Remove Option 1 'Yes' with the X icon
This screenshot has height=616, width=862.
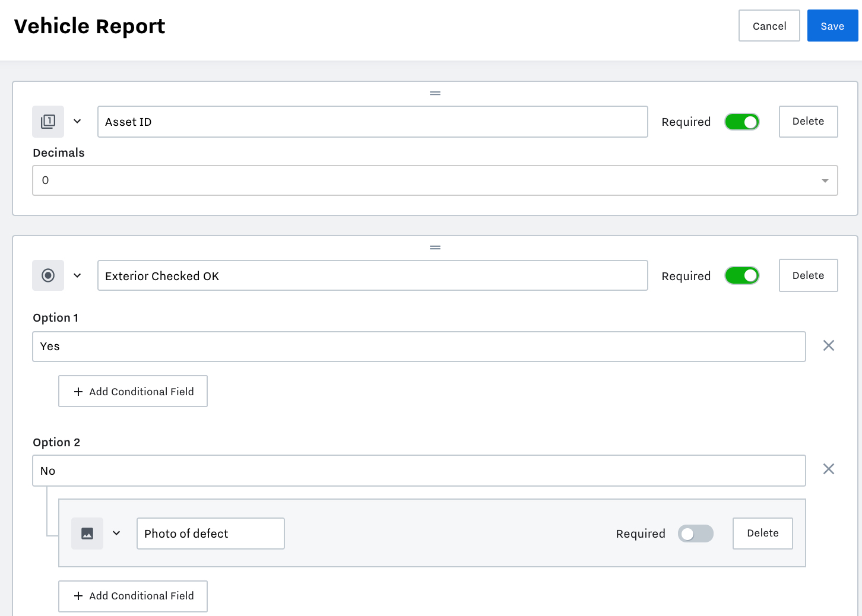[829, 345]
